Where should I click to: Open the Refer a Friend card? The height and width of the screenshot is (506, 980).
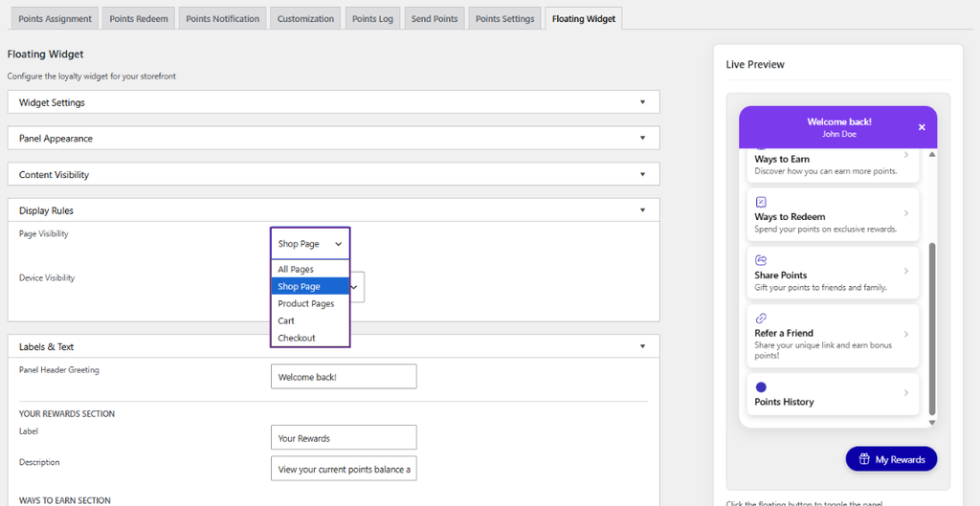click(x=834, y=336)
